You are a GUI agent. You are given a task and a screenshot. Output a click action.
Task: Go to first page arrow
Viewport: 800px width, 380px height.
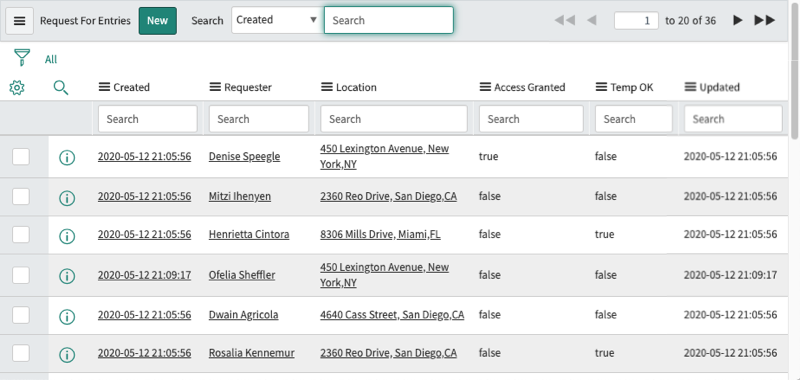pos(565,20)
